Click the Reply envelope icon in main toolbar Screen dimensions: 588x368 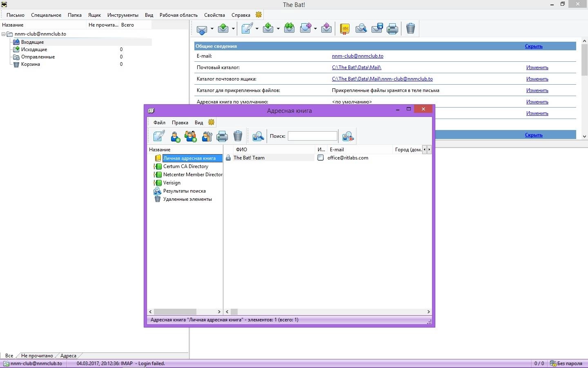268,28
